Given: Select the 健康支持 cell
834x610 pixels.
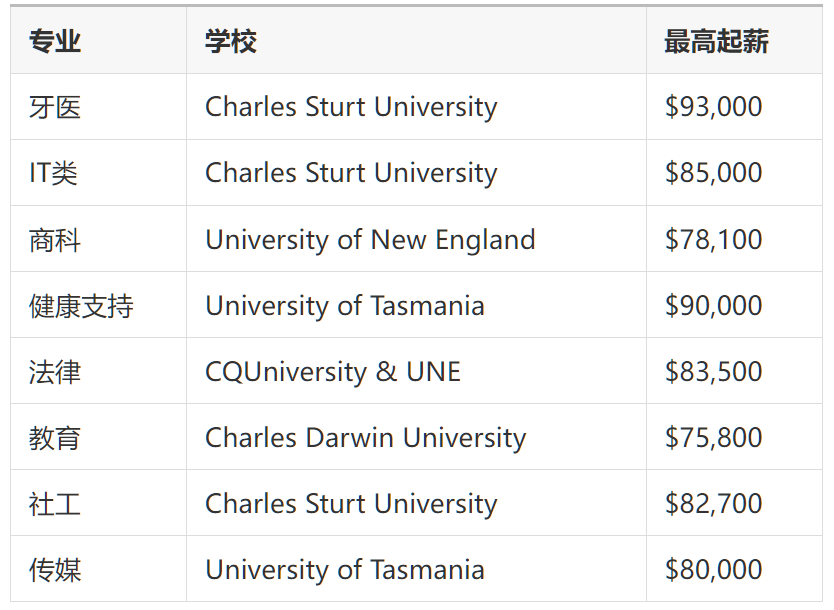Looking at the screenshot, I should [x=81, y=306].
